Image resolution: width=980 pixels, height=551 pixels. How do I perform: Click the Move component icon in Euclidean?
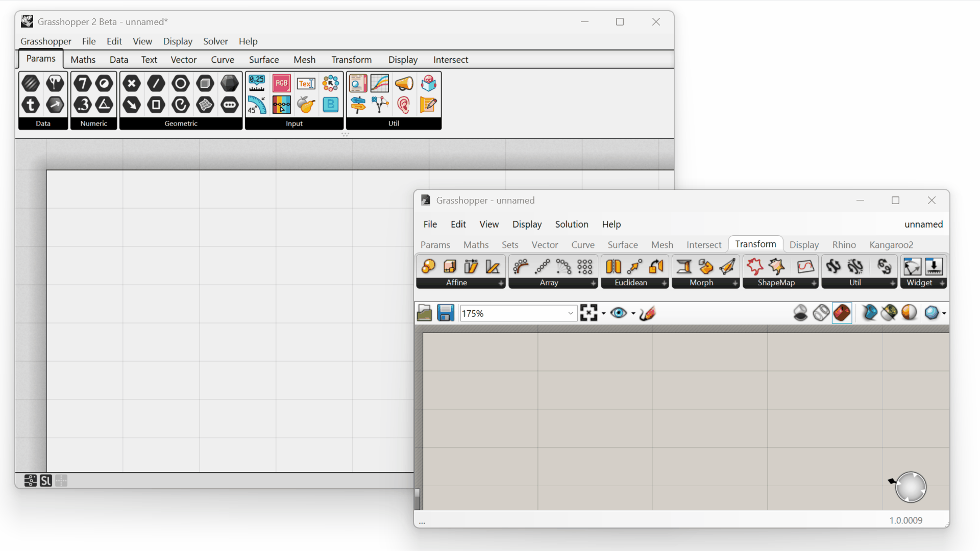coord(635,266)
